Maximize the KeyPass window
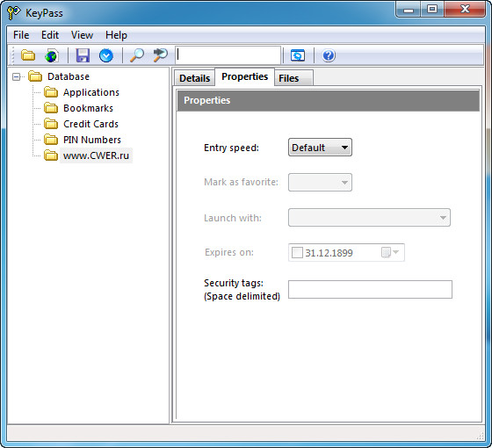This screenshot has height=448, width=492. (x=432, y=10)
